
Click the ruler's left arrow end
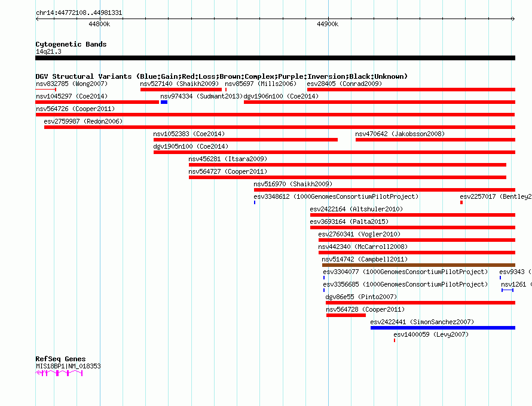(x=37, y=19)
